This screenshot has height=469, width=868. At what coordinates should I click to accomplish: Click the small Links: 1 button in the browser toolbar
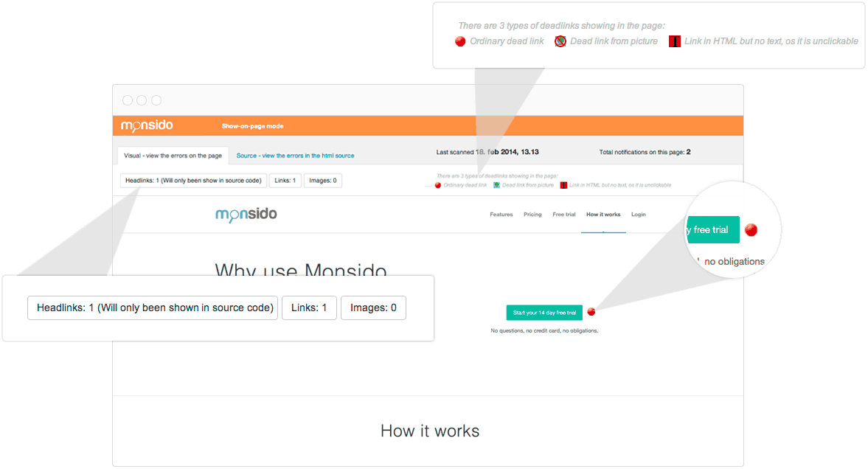pyautogui.click(x=285, y=181)
